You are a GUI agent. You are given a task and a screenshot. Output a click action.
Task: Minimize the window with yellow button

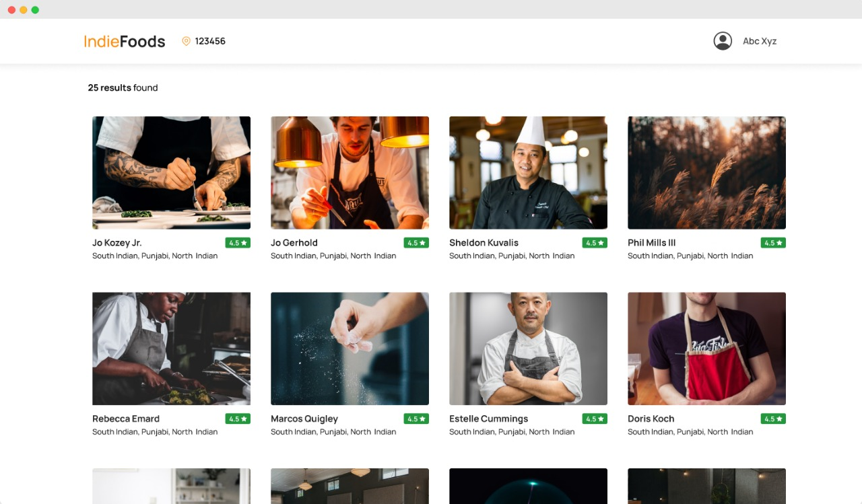[x=24, y=10]
